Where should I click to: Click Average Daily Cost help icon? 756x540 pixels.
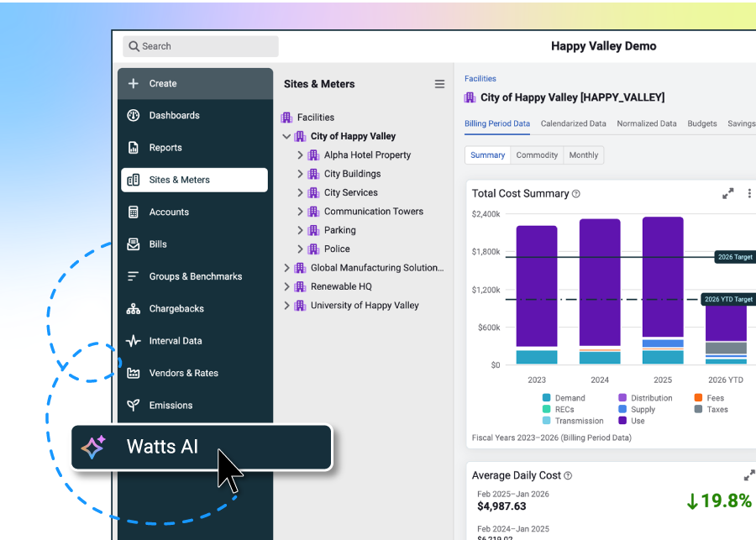coord(568,476)
